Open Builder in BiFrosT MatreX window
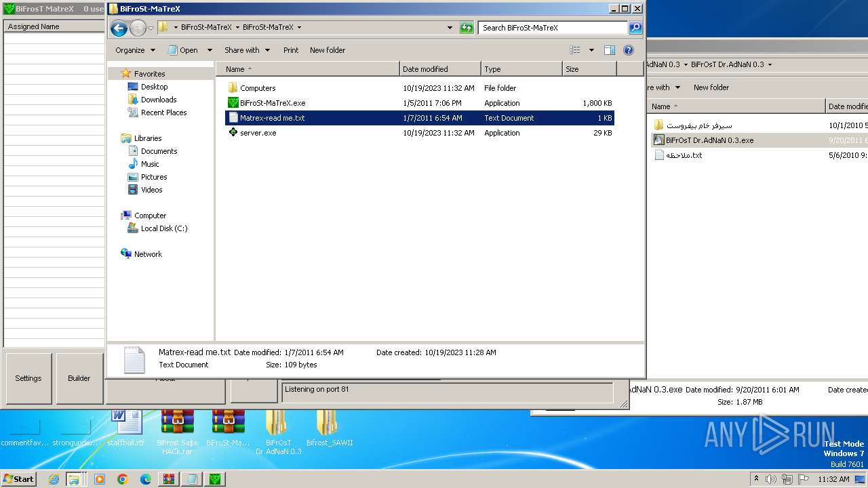This screenshot has width=868, height=488. pyautogui.click(x=79, y=378)
